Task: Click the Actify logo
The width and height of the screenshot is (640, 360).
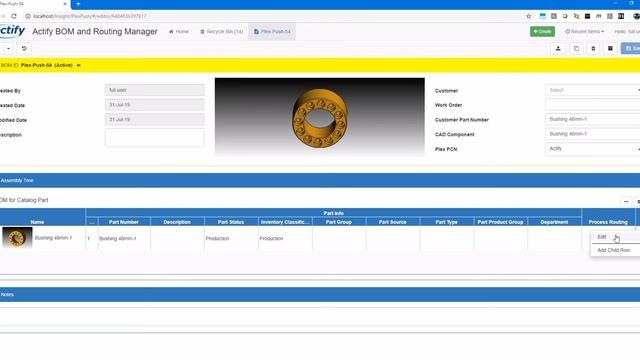Action: (x=12, y=31)
